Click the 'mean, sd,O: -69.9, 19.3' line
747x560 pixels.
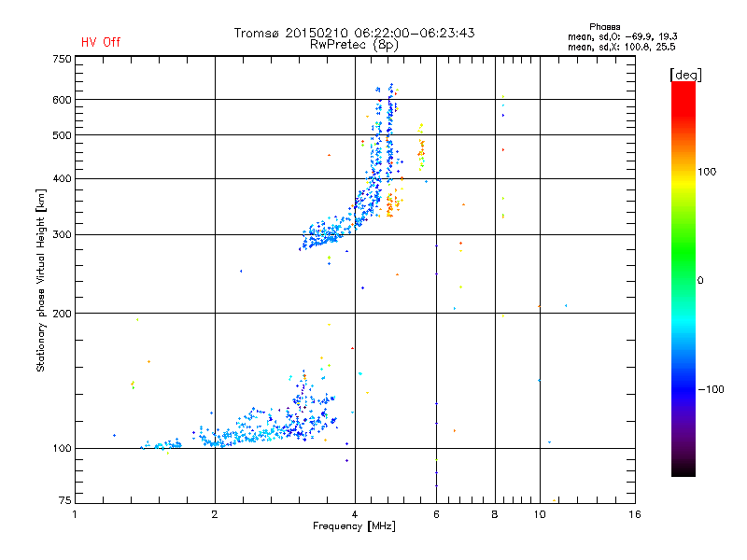623,36
